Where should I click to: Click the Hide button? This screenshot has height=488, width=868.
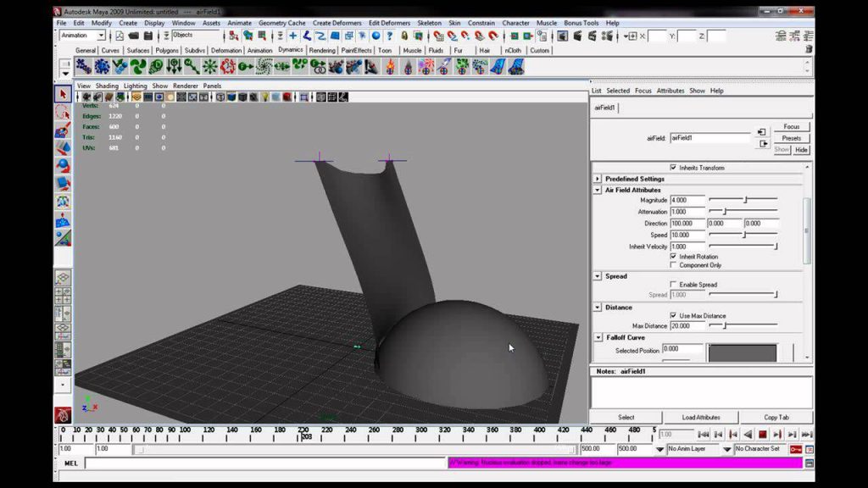click(801, 150)
